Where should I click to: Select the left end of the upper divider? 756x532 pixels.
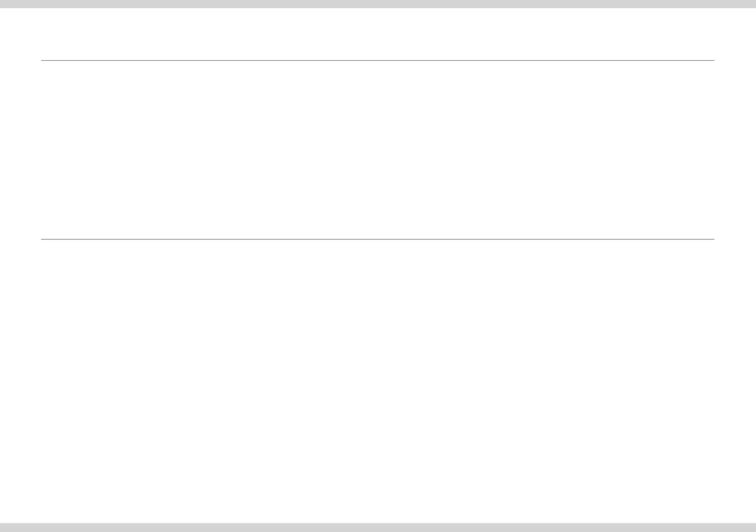point(42,60)
